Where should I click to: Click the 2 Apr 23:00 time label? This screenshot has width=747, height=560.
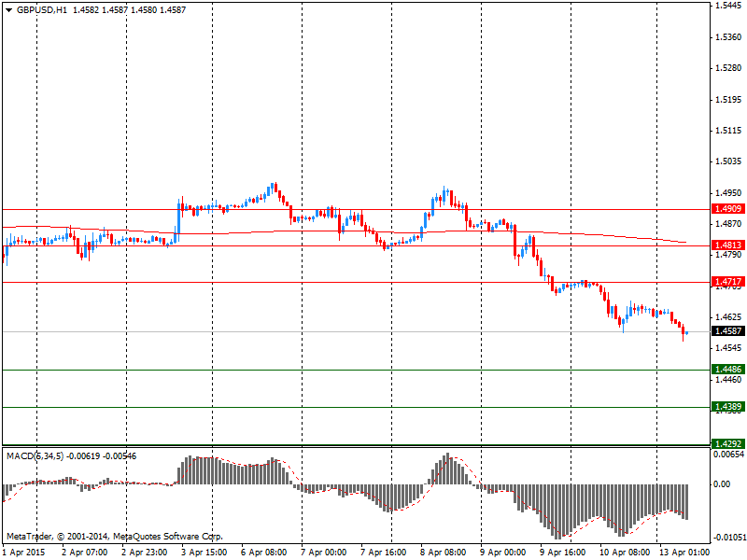click(x=145, y=553)
